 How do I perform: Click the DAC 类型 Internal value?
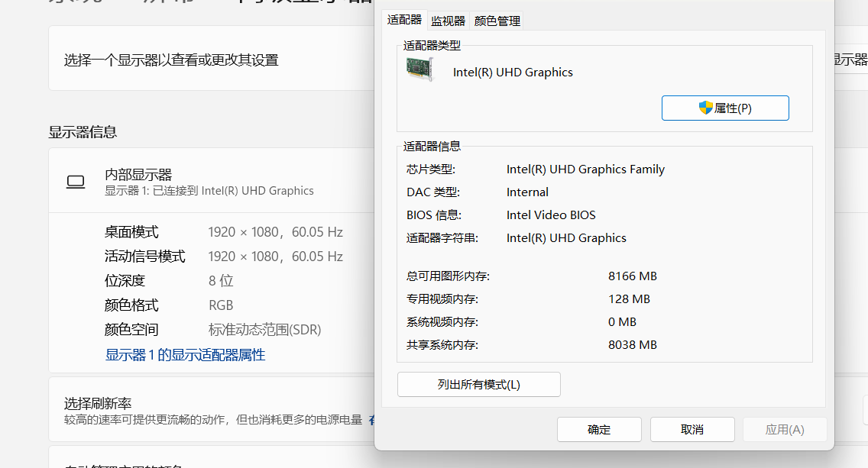click(527, 192)
